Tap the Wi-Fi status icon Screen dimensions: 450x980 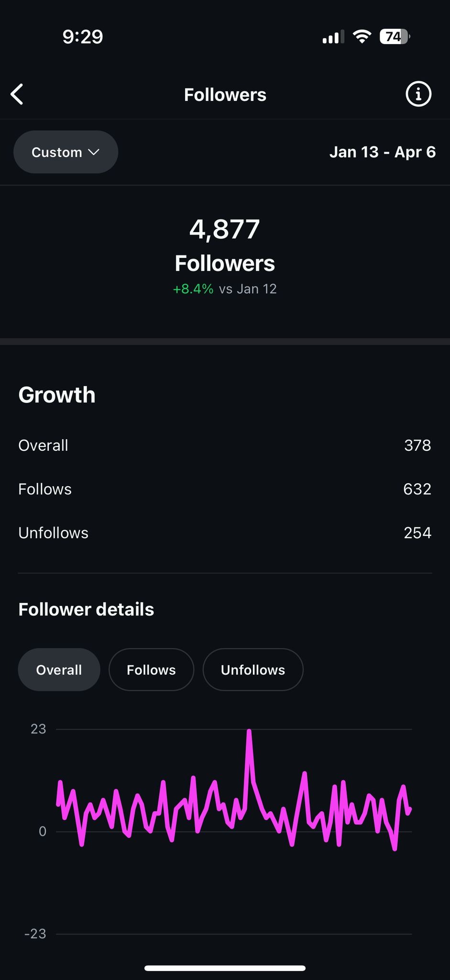(x=362, y=37)
